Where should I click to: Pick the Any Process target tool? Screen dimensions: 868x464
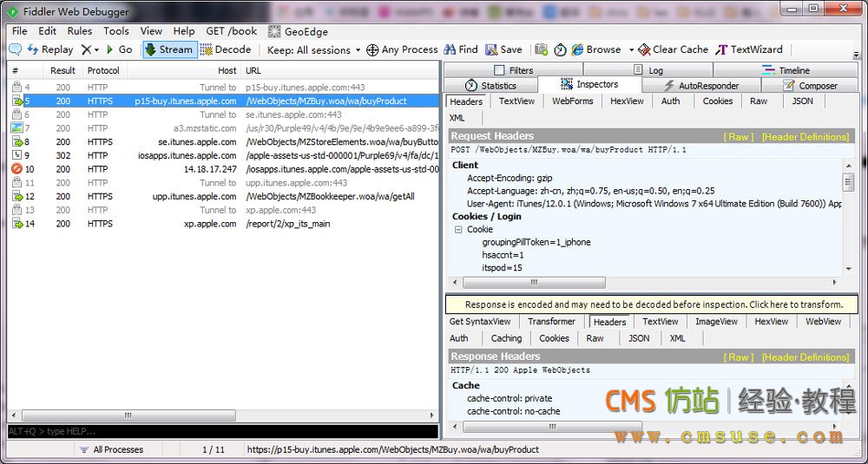(x=402, y=49)
